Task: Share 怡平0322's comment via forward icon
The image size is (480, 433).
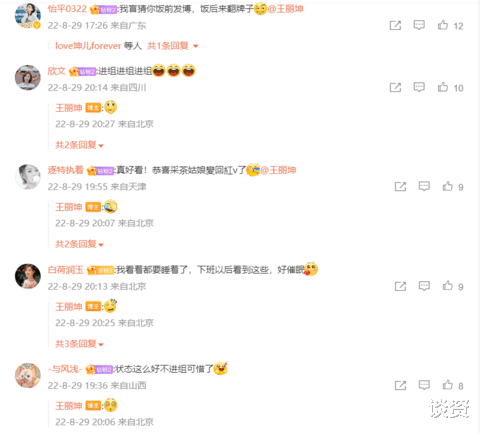Action: [x=395, y=25]
